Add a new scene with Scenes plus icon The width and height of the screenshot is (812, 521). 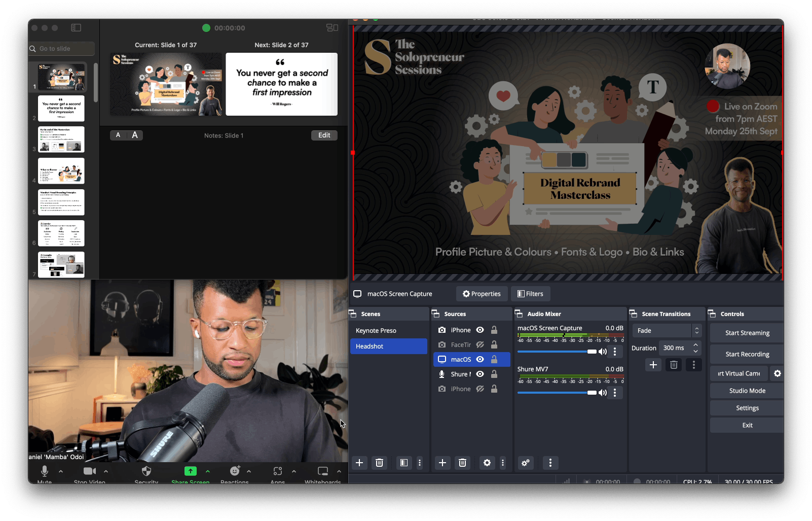359,463
